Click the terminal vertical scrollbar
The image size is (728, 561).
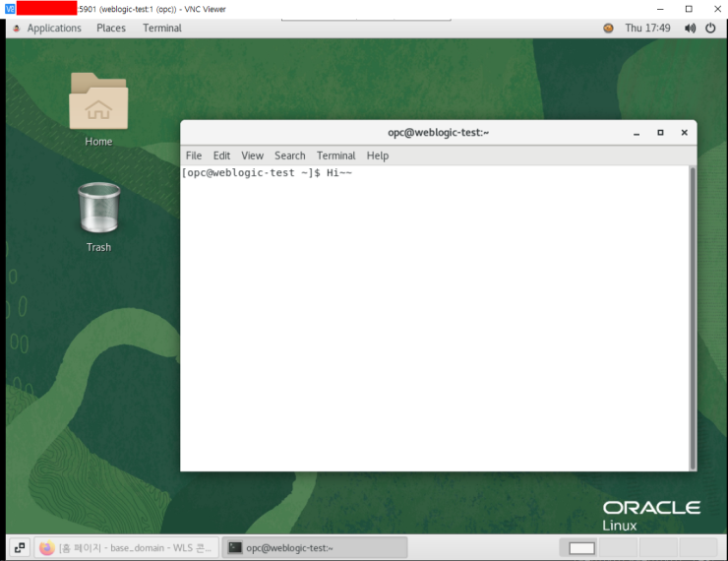tap(693, 318)
